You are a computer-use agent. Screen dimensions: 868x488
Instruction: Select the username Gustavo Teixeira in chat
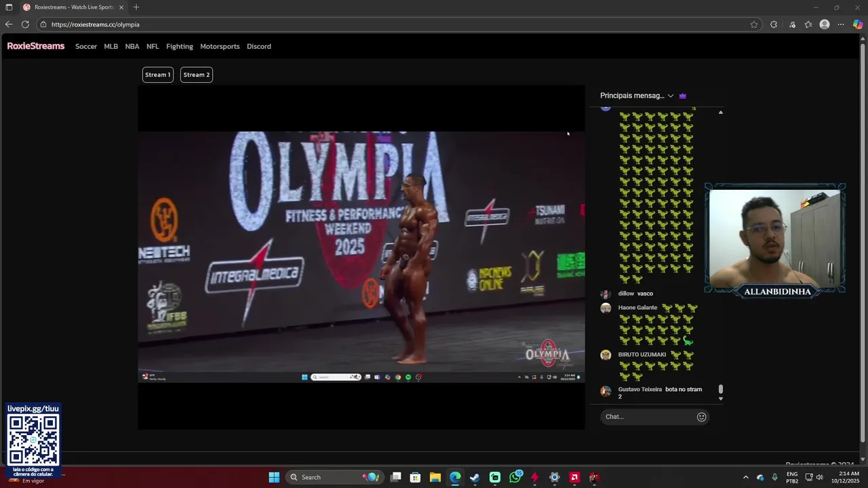click(640, 390)
